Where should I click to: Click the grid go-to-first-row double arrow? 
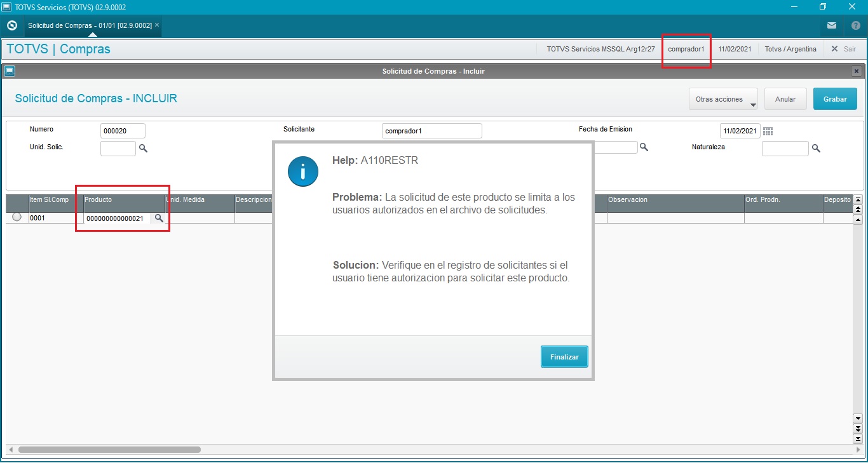(858, 199)
